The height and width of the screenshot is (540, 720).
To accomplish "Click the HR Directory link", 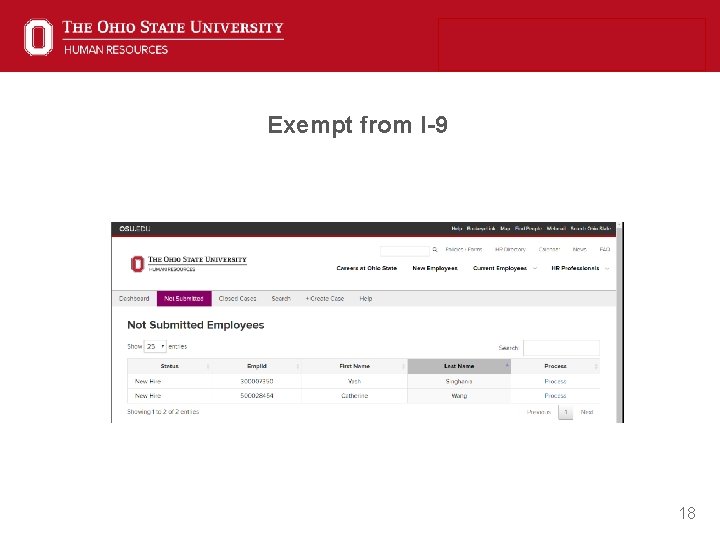I will tap(510, 249).
